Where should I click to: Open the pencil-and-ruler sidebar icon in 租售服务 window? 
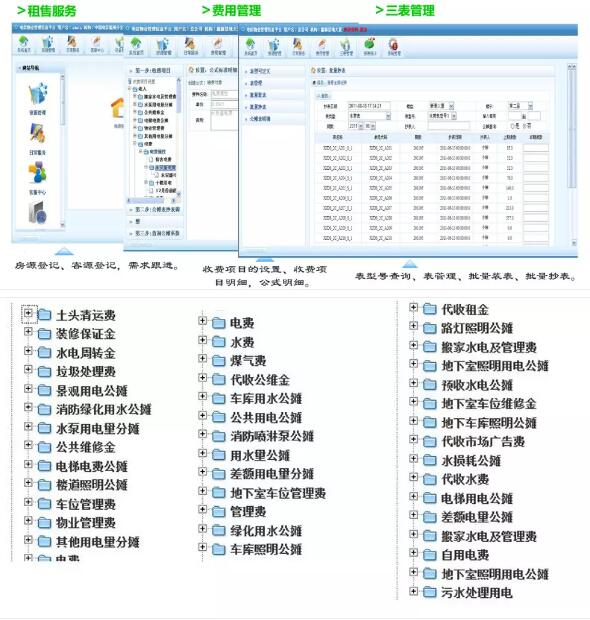(38, 134)
